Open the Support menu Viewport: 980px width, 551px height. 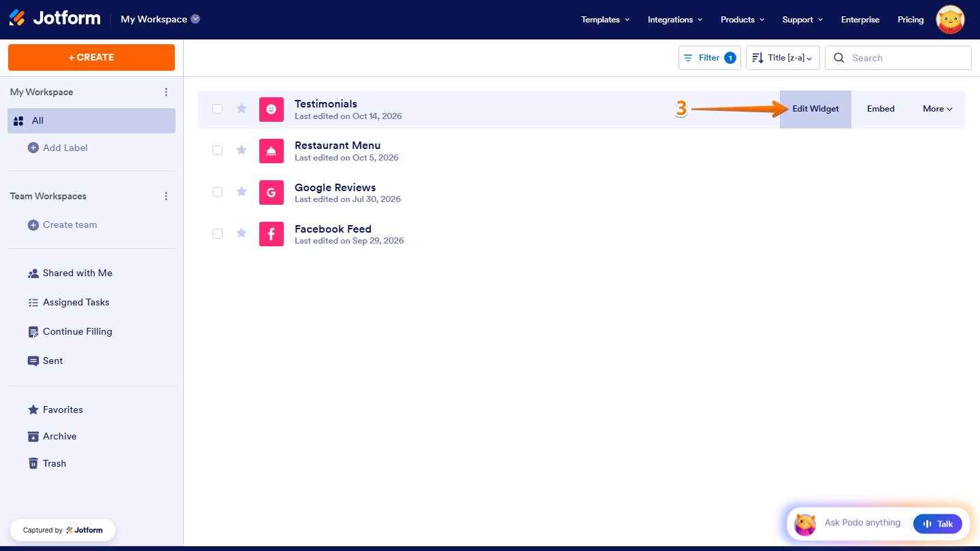pos(802,20)
